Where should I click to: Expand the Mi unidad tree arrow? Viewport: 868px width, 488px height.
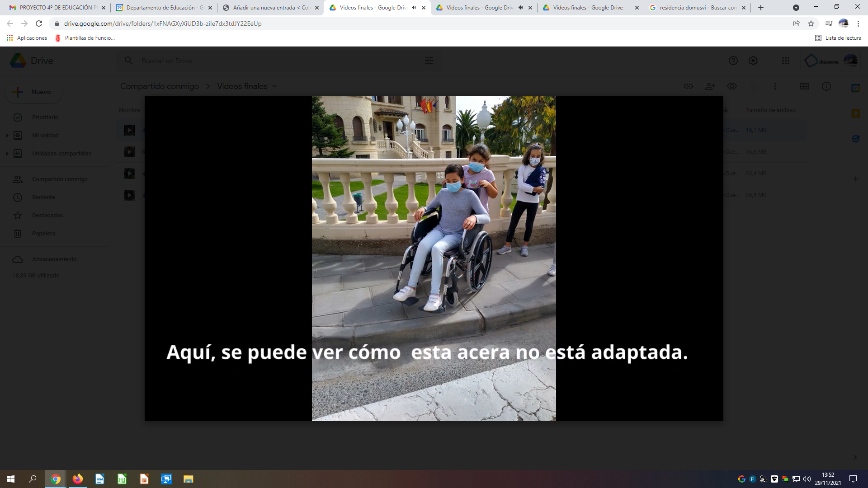coord(7,136)
